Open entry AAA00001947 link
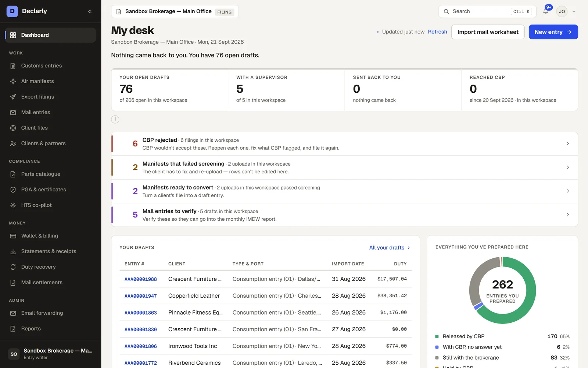The image size is (588, 368). [x=140, y=296]
